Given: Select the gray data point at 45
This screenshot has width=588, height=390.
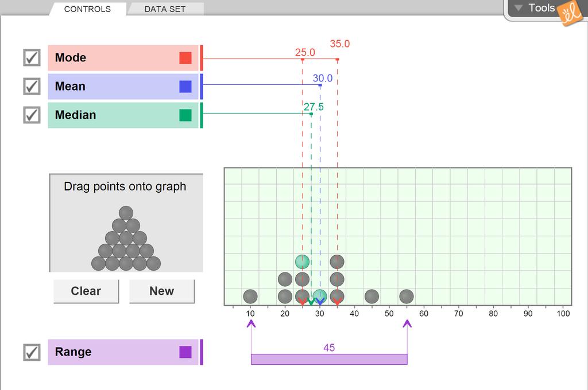Looking at the screenshot, I should click(372, 297).
